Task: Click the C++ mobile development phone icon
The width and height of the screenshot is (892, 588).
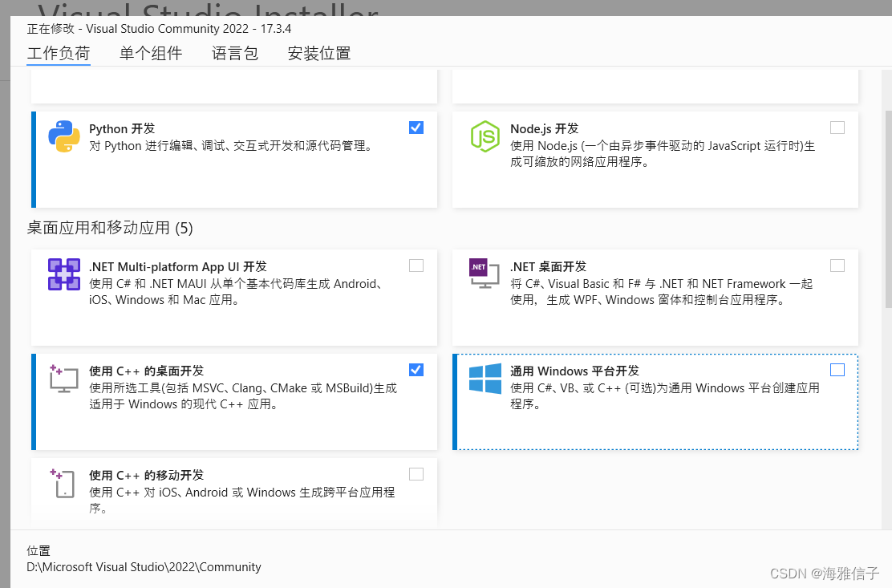Action: (63, 484)
